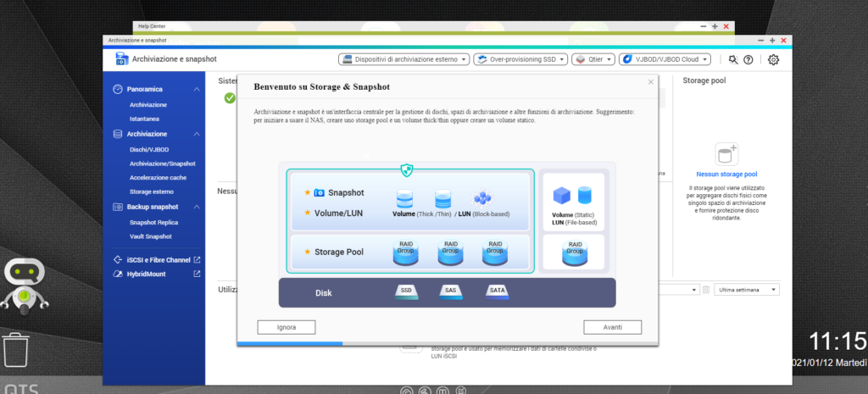Open the help question mark icon
Viewport: 868px width, 394px height.
(748, 60)
